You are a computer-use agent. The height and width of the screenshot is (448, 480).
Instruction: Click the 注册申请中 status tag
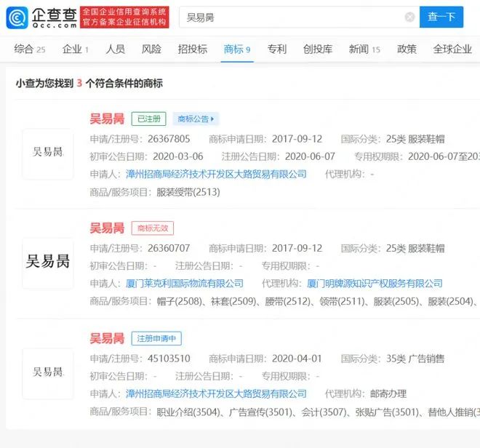click(x=156, y=338)
